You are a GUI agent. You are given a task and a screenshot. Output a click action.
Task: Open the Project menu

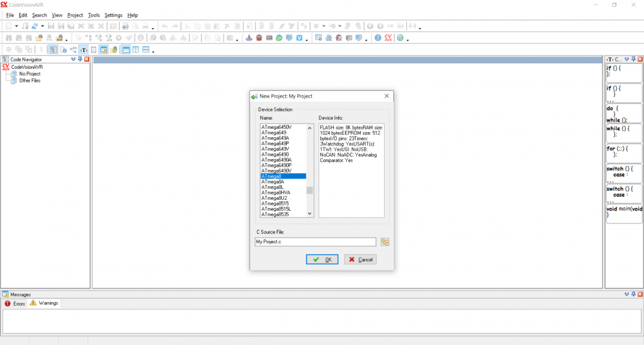[x=75, y=15]
